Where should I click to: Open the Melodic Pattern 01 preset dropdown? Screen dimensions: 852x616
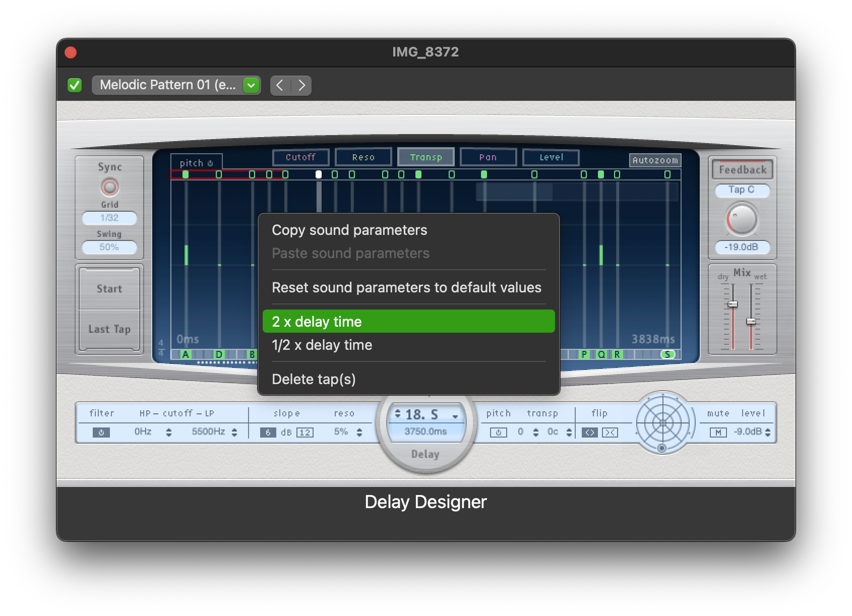tap(176, 85)
